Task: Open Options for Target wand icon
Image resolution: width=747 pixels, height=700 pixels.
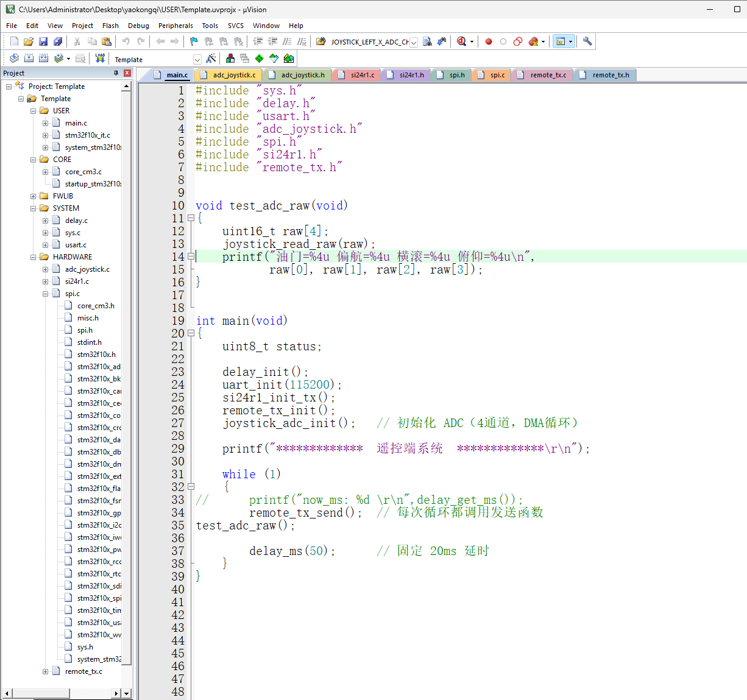Action: click(x=211, y=58)
